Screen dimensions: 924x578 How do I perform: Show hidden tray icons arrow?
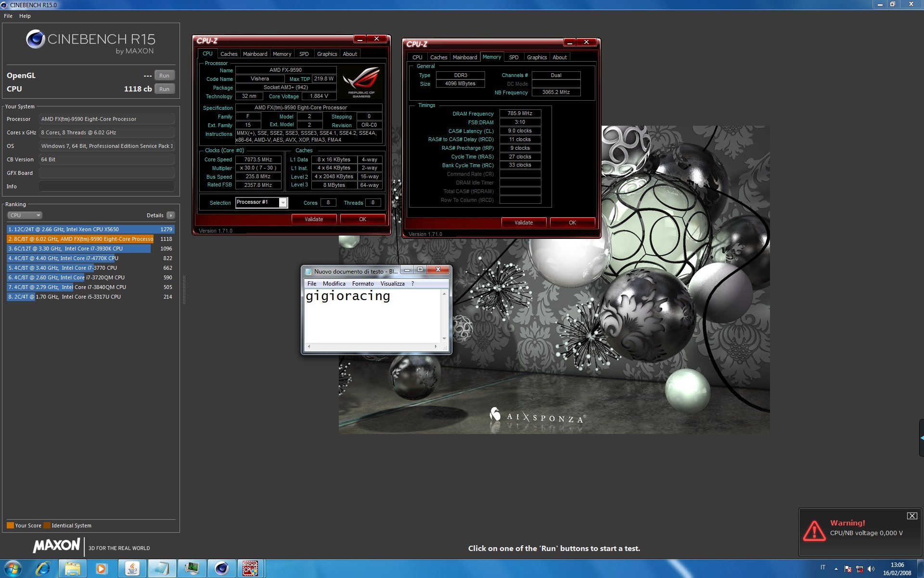pos(836,569)
